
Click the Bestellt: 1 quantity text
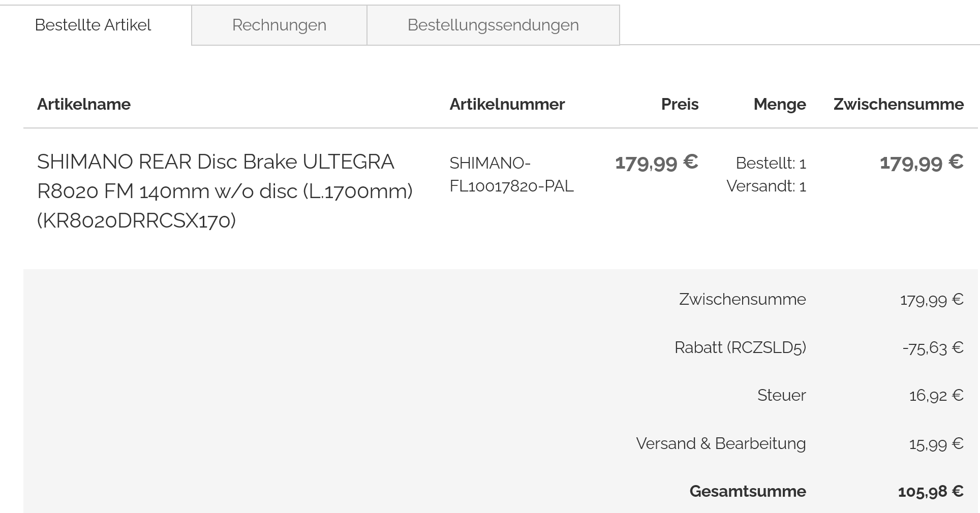[771, 163]
